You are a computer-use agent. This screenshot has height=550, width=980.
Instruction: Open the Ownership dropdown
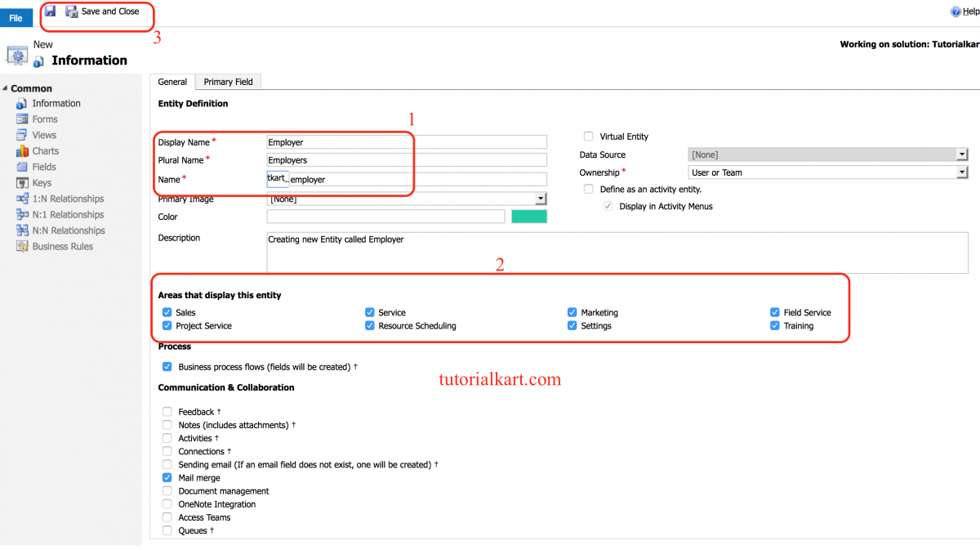962,172
